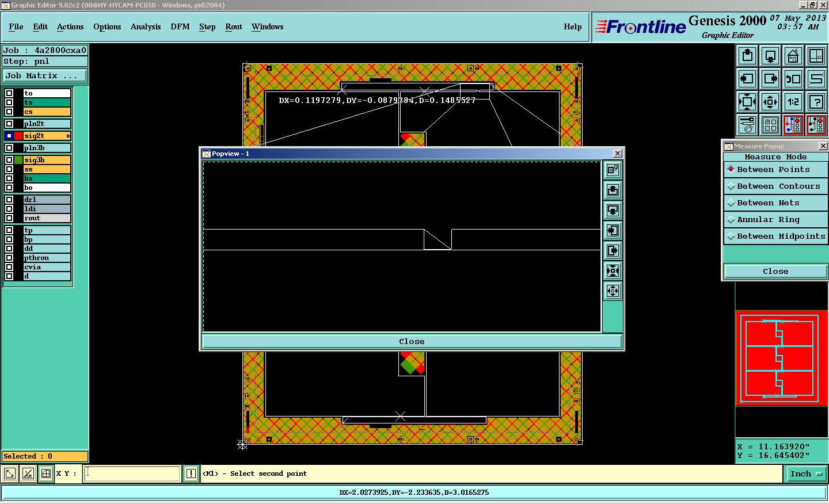Screen dimensions: 829x504
Task: Open the Edit menu
Action: (40, 27)
